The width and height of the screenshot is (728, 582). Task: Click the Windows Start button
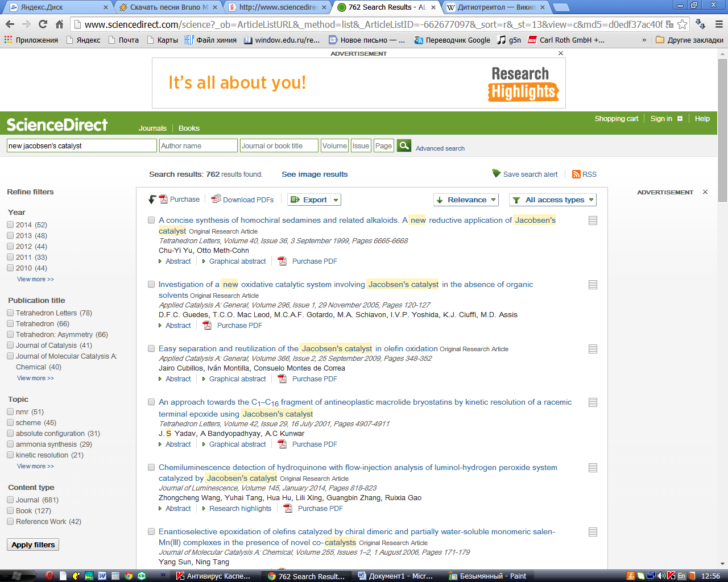coord(16,576)
